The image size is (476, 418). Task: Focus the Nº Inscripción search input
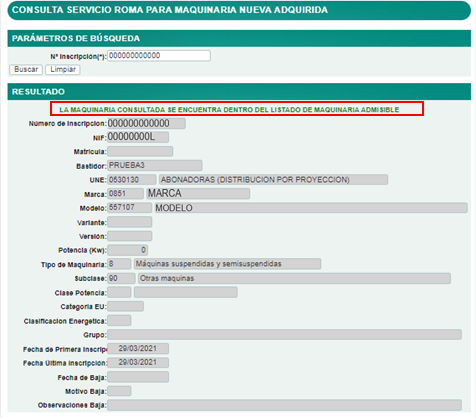coord(159,56)
